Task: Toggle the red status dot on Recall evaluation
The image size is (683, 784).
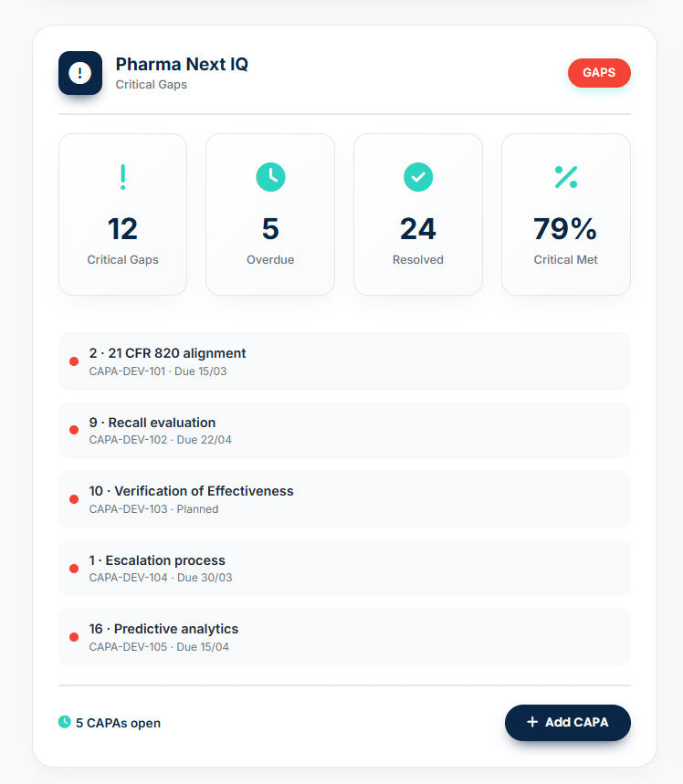Action: coord(74,430)
